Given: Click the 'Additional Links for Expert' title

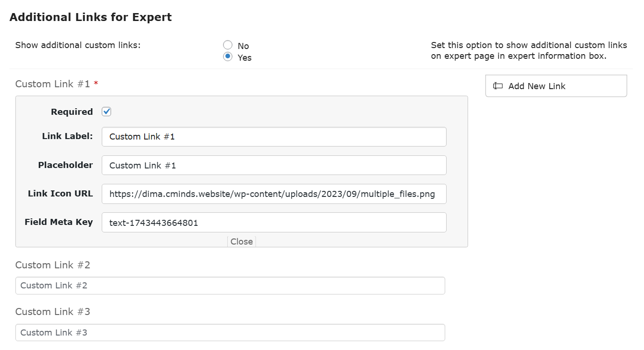Looking at the screenshot, I should [91, 17].
